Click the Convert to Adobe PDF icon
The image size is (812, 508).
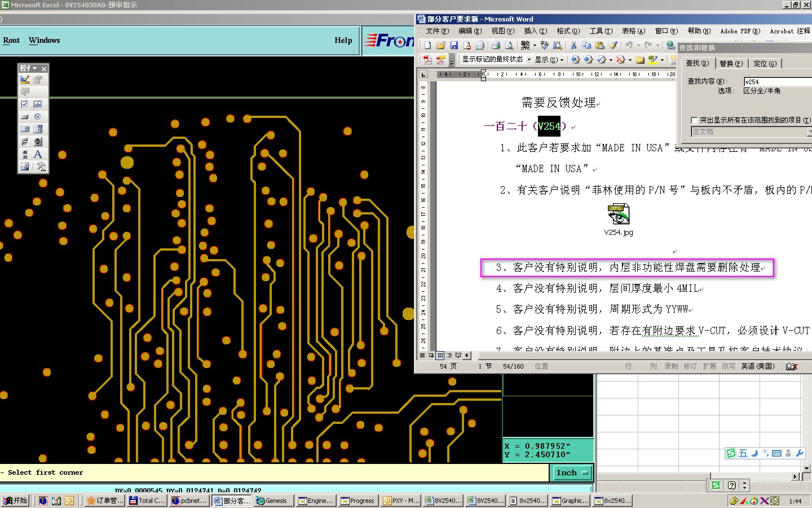pos(427,59)
